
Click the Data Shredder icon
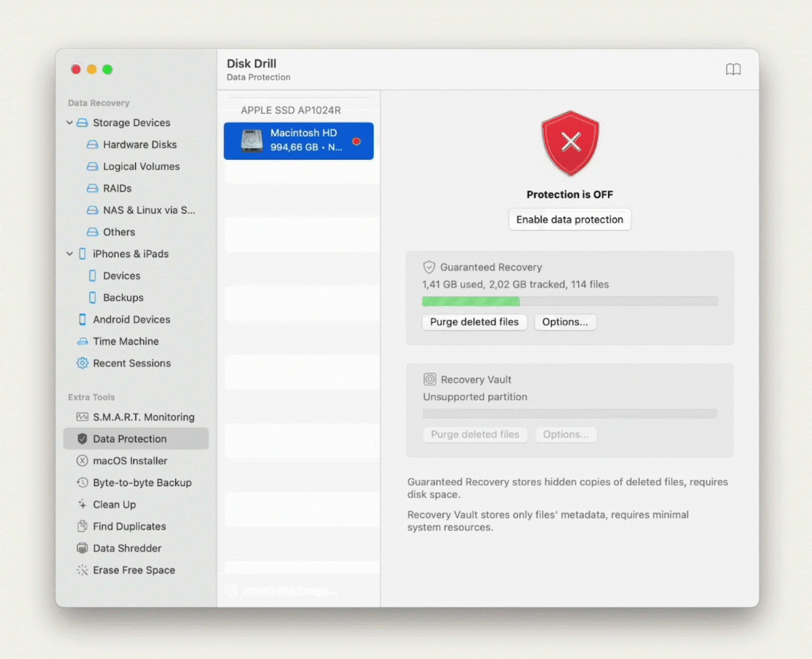82,548
